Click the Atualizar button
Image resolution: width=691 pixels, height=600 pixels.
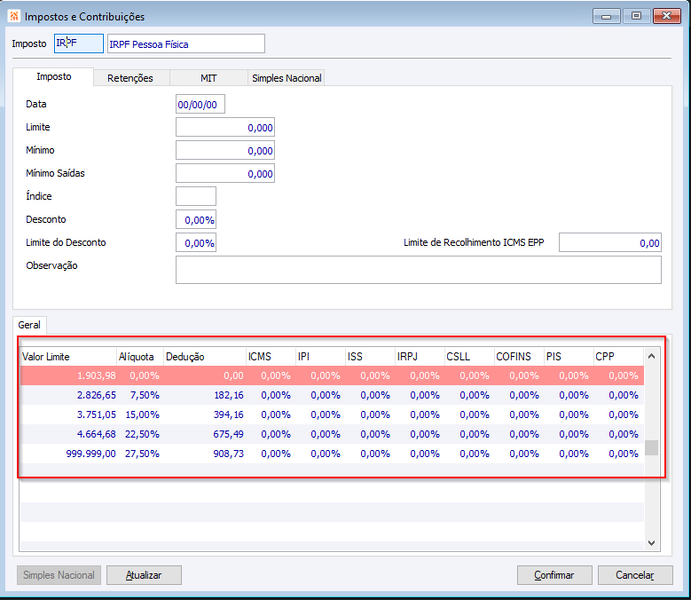click(144, 575)
